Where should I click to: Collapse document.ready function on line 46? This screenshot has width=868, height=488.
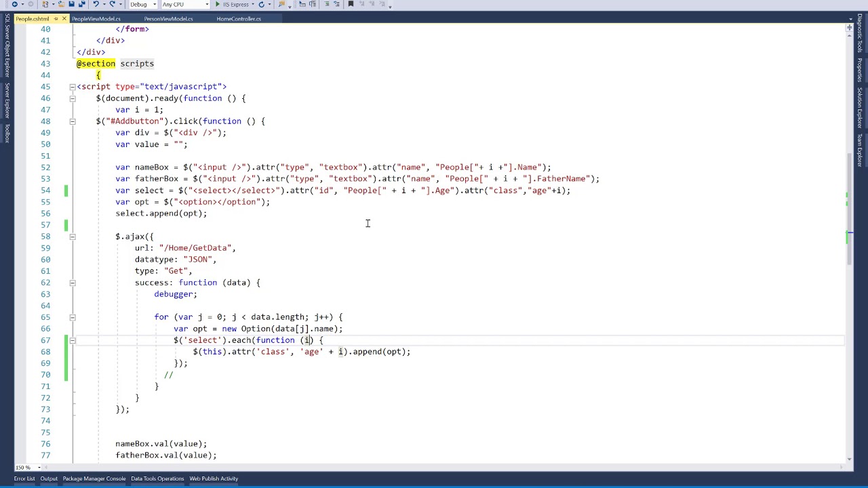[x=72, y=98]
